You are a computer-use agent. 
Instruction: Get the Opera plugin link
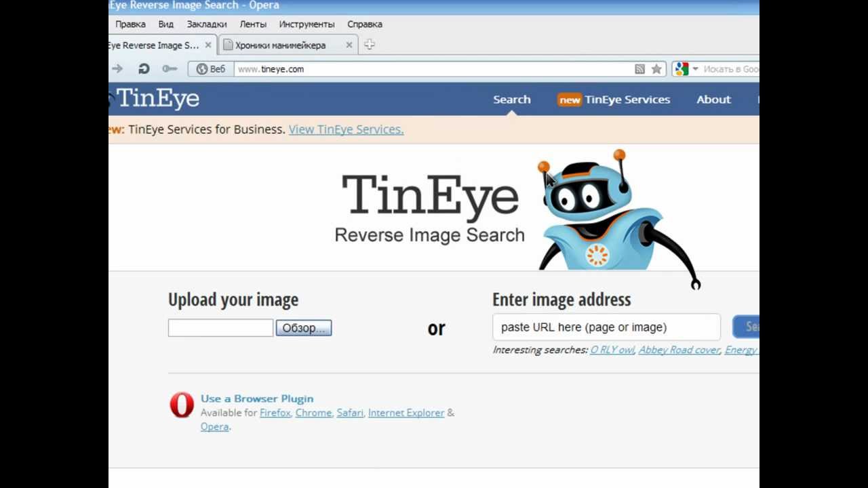(x=214, y=427)
